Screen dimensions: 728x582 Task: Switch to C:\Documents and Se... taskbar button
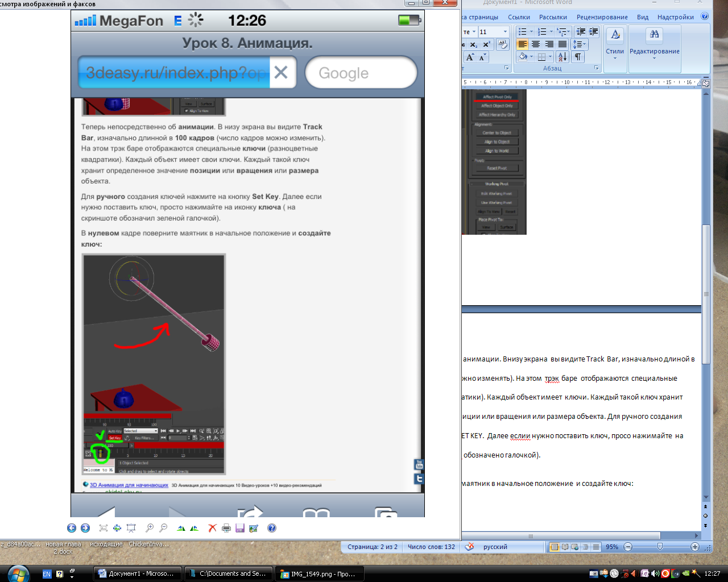(x=229, y=573)
